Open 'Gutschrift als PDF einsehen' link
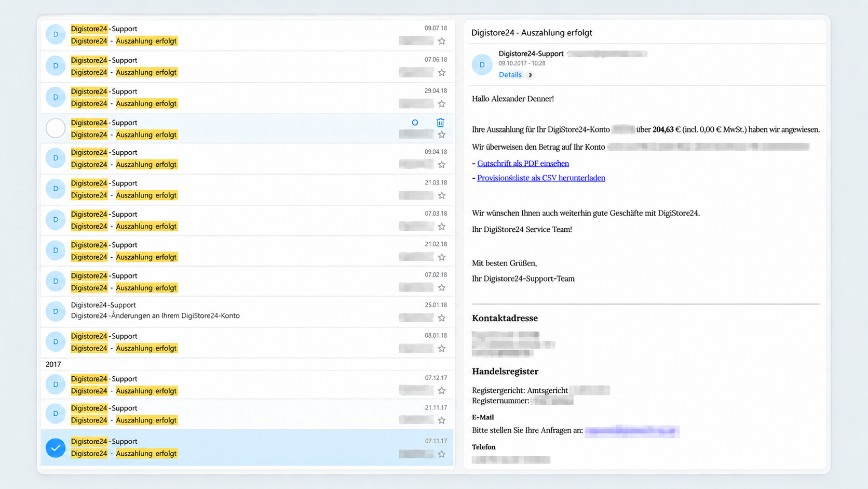The image size is (868, 489). [523, 163]
